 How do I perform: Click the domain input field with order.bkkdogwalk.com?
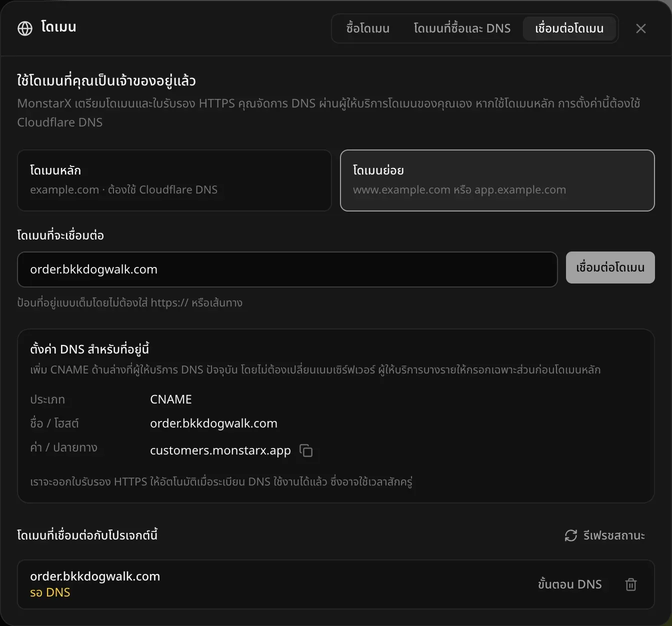tap(287, 269)
